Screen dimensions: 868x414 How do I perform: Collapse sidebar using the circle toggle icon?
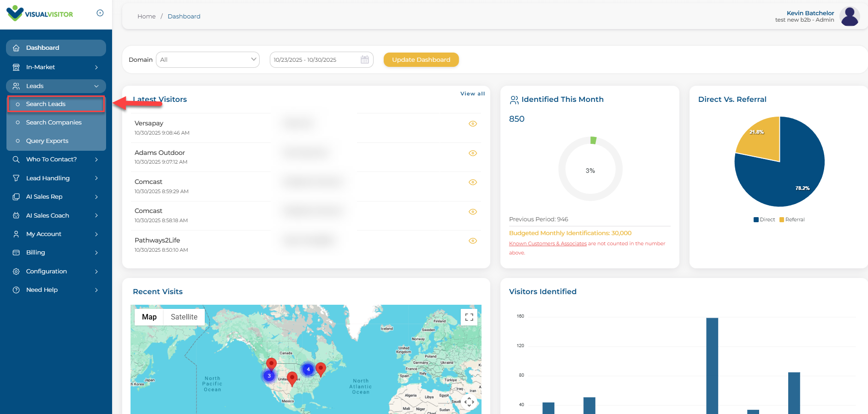coord(100,13)
